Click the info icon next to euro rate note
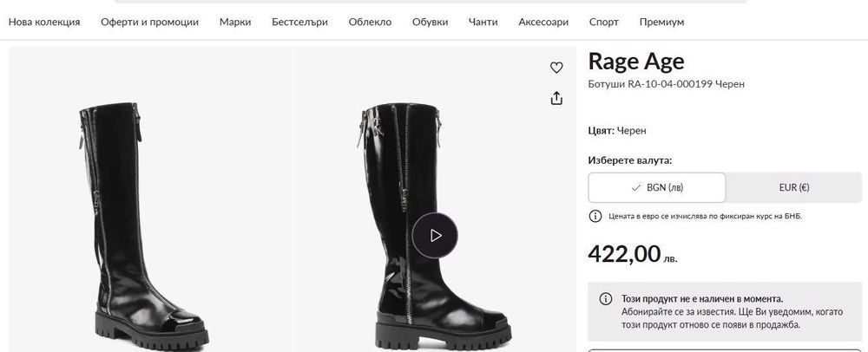 [595, 216]
